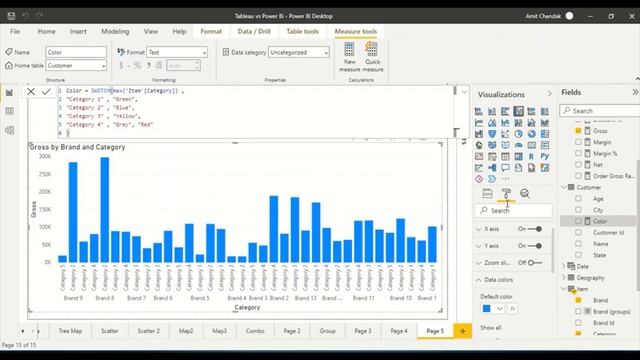Image resolution: width=640 pixels, height=360 pixels.
Task: Select the gauge visual
Action: click(x=518, y=145)
